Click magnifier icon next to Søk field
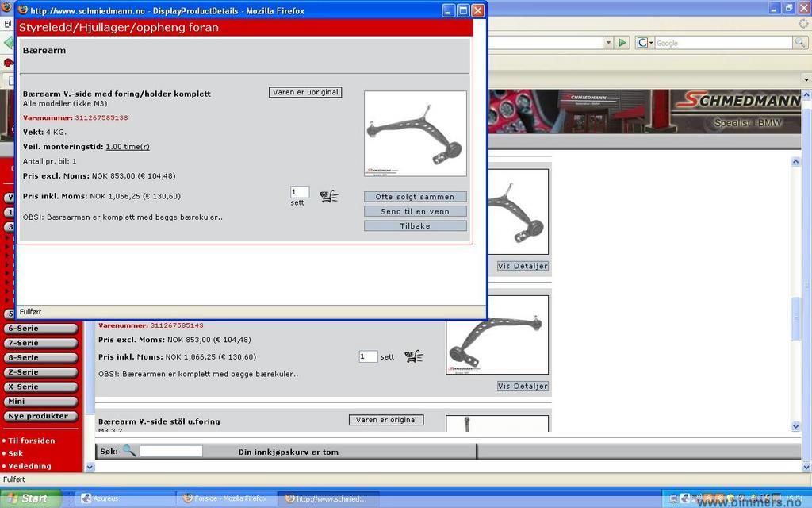The height and width of the screenshot is (508, 812). pos(129,451)
